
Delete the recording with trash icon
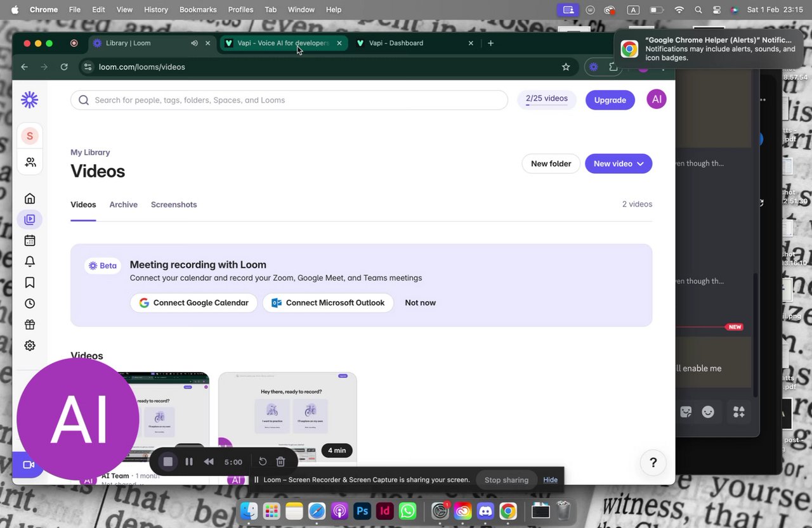280,461
